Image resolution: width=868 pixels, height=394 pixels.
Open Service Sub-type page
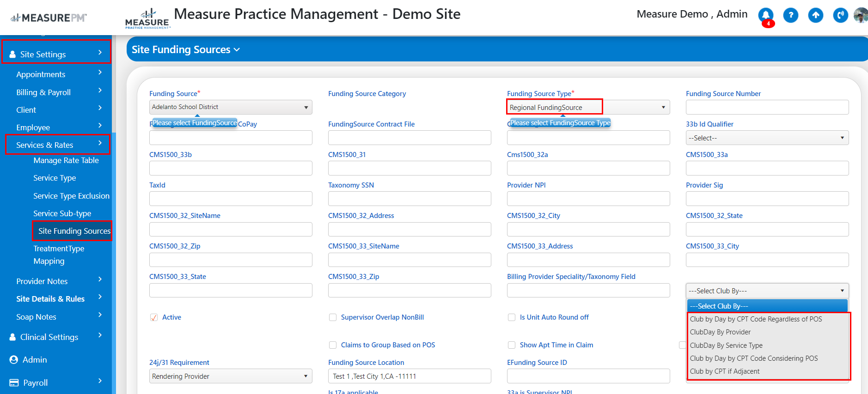(x=62, y=213)
